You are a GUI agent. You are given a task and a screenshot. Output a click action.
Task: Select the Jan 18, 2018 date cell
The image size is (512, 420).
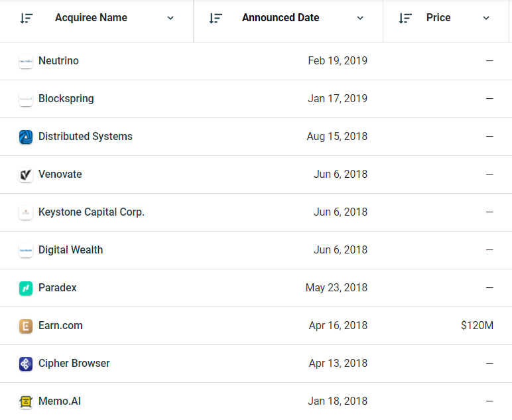coord(338,401)
